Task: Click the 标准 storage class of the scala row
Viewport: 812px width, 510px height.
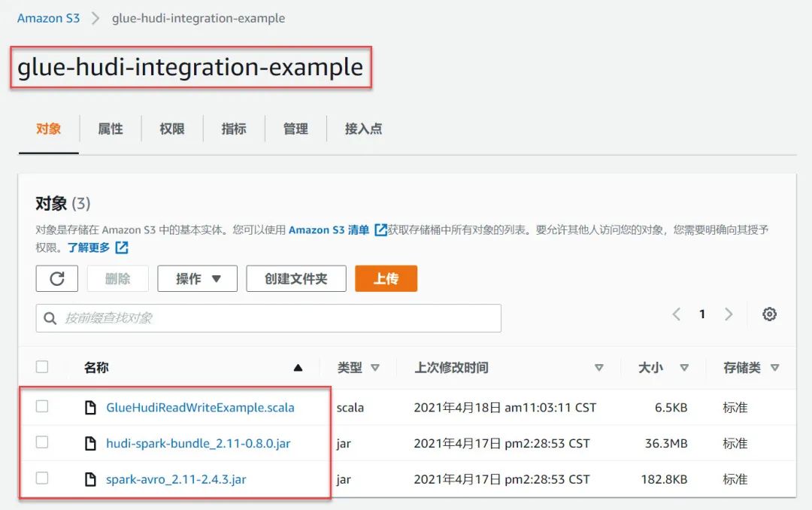Action: 735,408
